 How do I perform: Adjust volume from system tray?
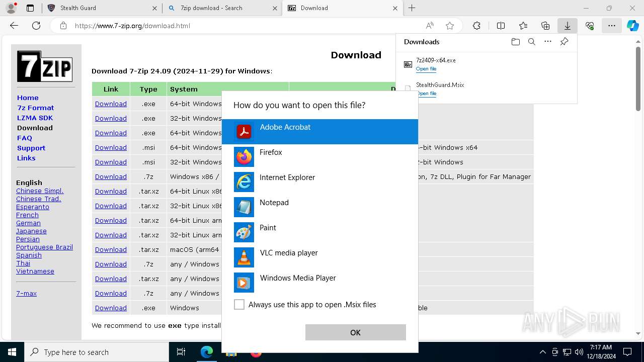point(579,352)
